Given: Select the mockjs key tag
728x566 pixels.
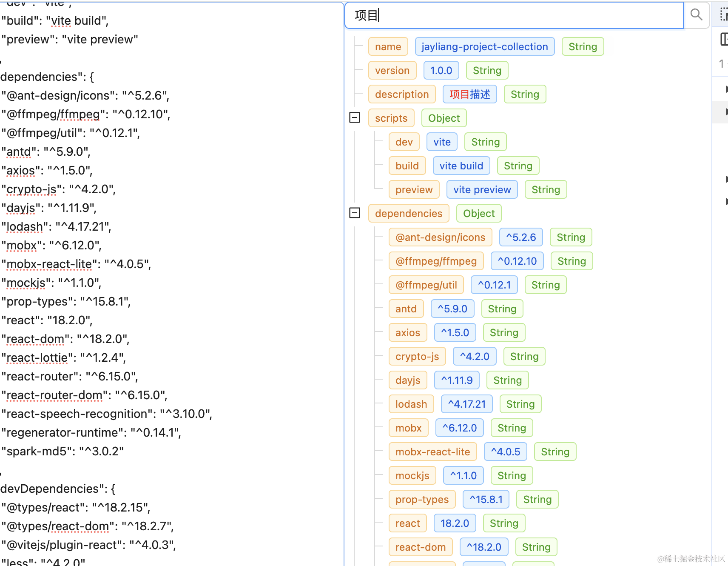Looking at the screenshot, I should [x=412, y=476].
